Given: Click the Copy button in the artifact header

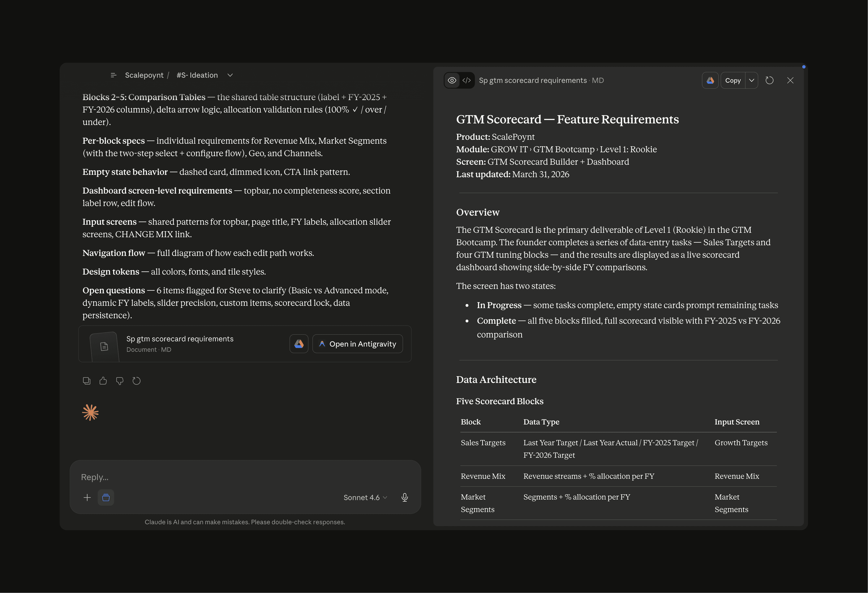Looking at the screenshot, I should 732,80.
